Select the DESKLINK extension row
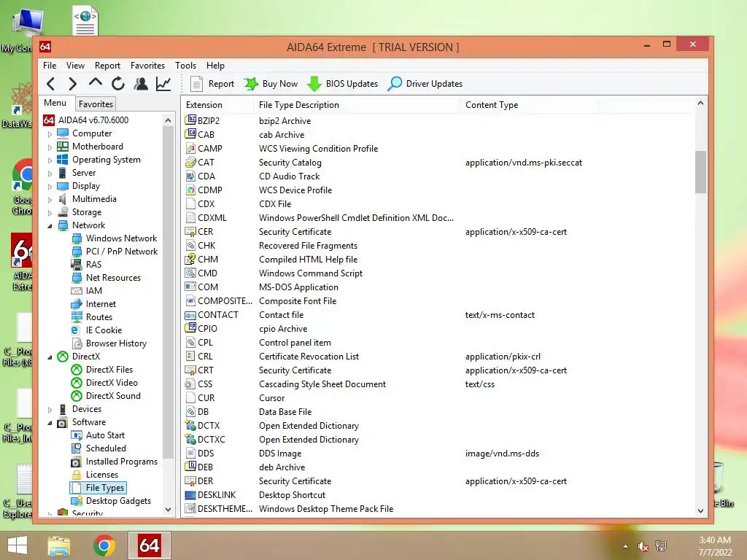The height and width of the screenshot is (560, 747). tap(438, 495)
